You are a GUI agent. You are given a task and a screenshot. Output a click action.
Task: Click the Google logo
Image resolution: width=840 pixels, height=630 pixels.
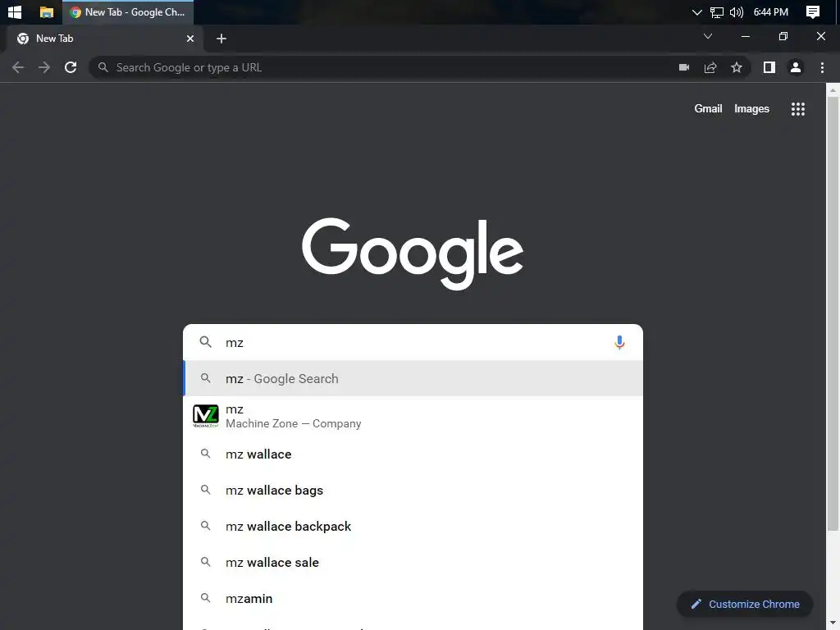point(413,253)
